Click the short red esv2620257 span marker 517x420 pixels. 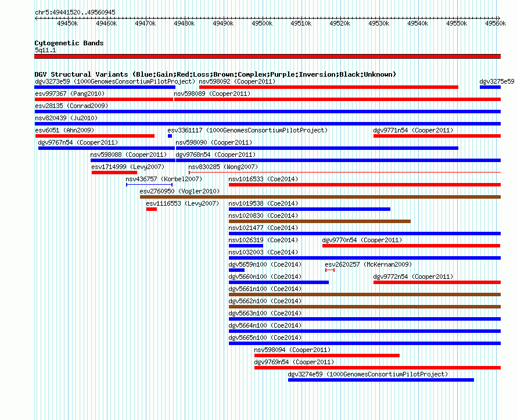330,270
